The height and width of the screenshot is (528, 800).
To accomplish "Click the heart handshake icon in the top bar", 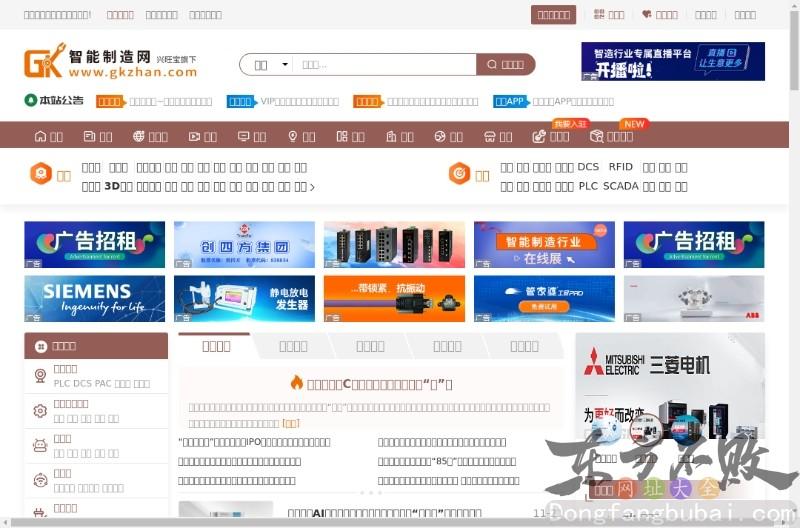I will click(x=646, y=14).
